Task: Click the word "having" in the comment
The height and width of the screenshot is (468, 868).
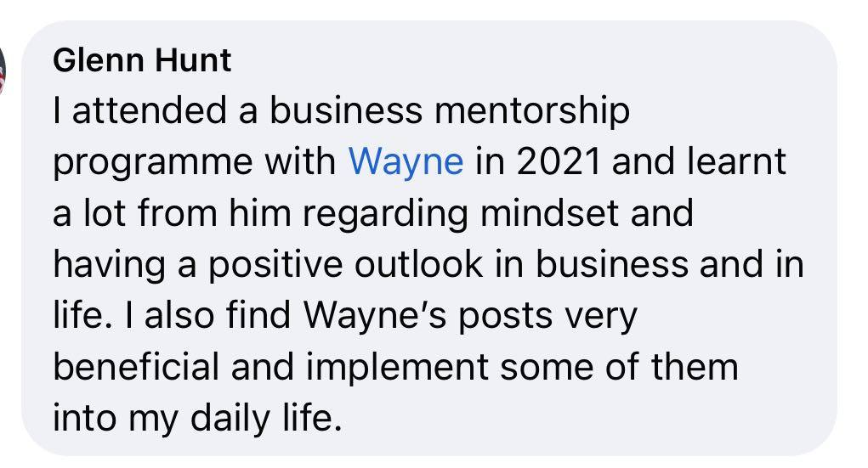Action: [109, 266]
